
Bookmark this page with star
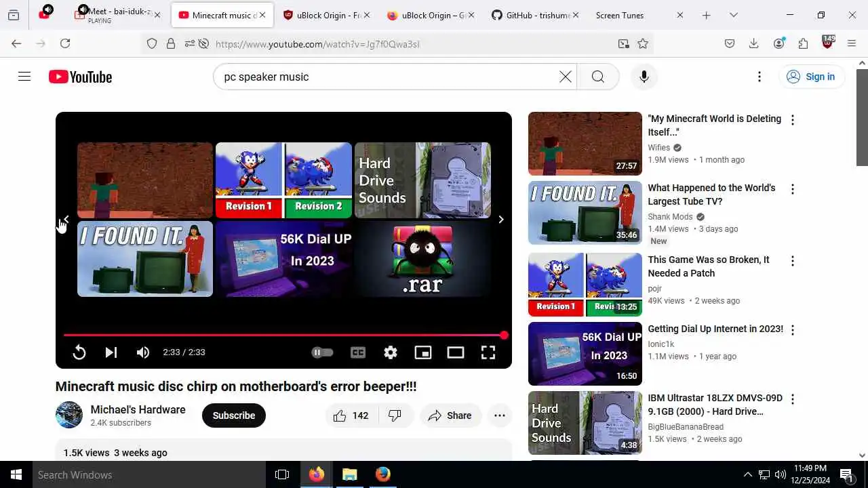click(643, 43)
